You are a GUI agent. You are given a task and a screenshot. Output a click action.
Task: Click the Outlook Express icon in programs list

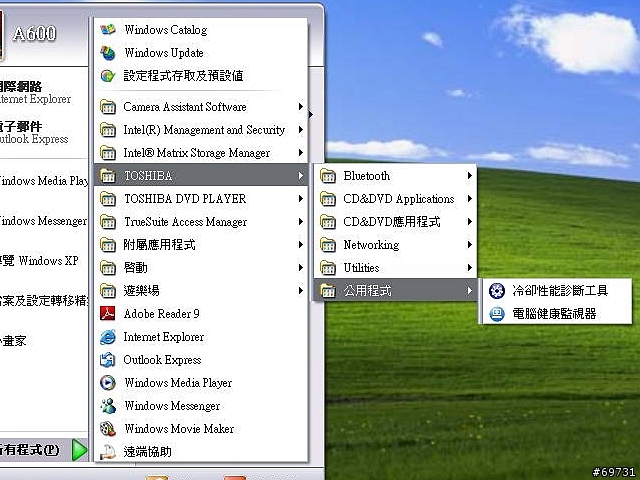(108, 360)
